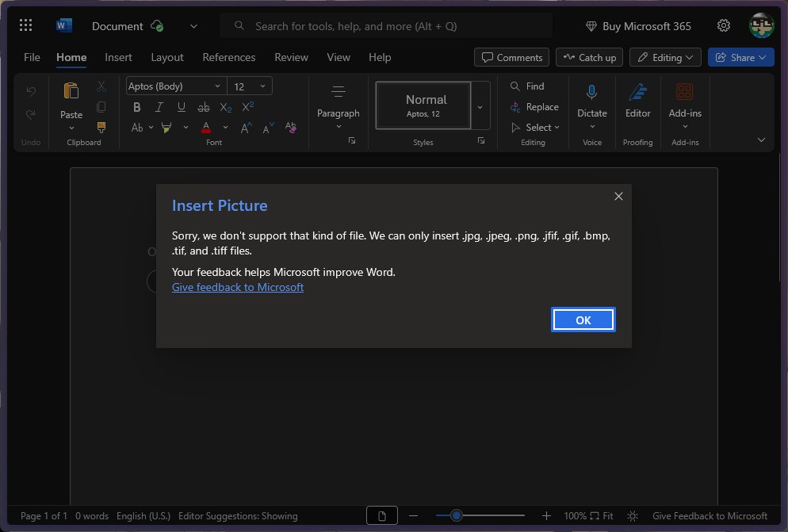Image resolution: width=788 pixels, height=532 pixels.
Task: Switch to the Layout tab
Action: click(166, 57)
